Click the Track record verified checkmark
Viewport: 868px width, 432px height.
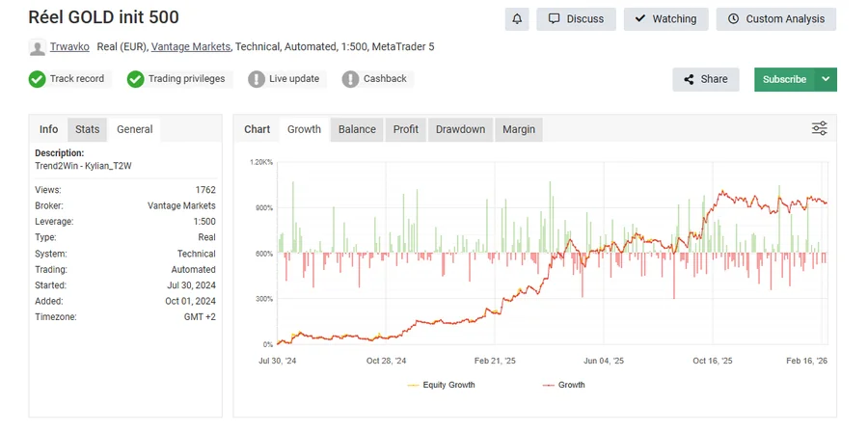tap(37, 79)
